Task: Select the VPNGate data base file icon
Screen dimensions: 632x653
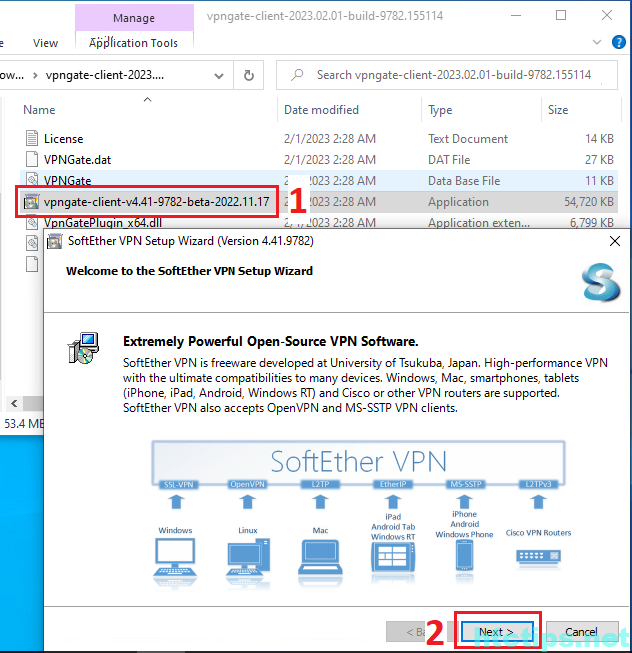Action: 32,179
